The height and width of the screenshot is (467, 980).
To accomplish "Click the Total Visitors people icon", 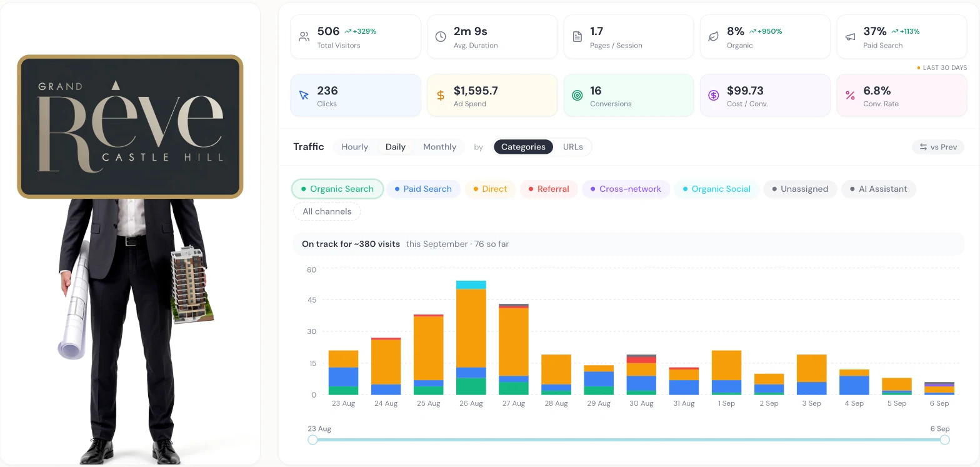I will pos(304,37).
